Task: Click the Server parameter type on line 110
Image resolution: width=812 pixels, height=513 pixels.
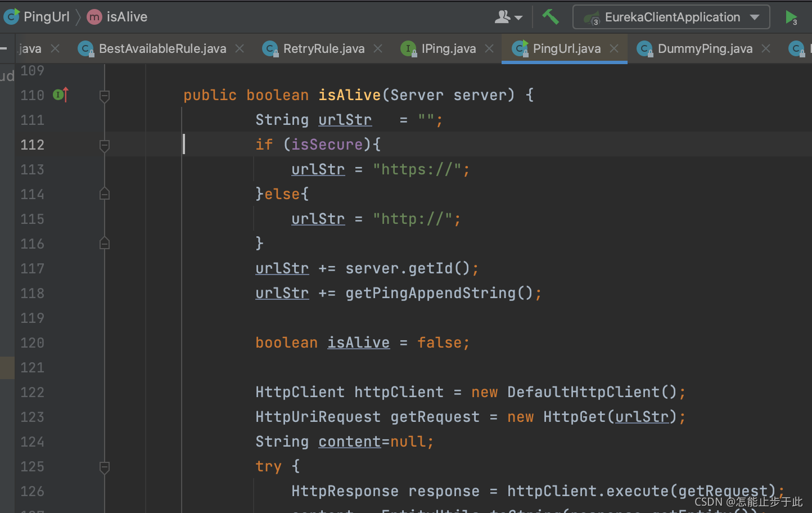Action: 417,95
